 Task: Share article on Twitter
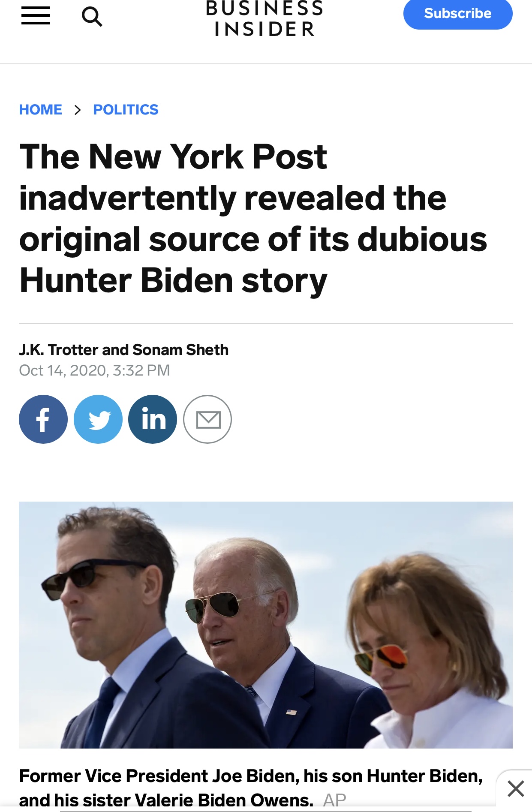(x=98, y=419)
